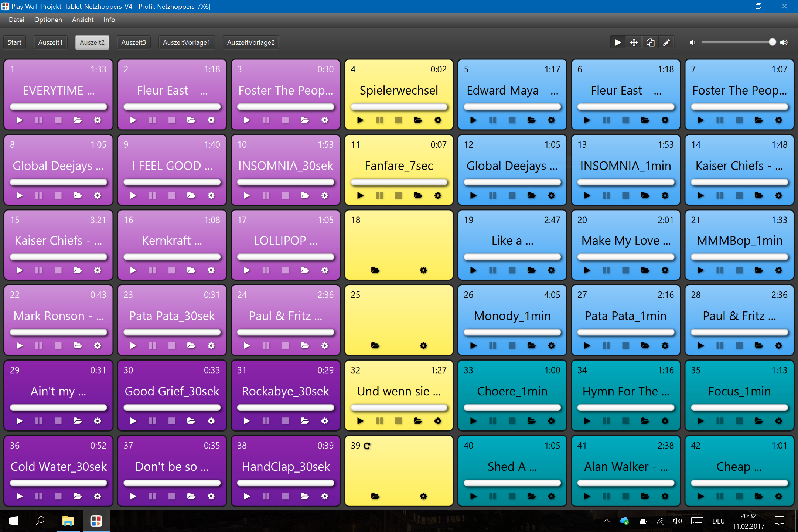Go to the Start page

15,42
